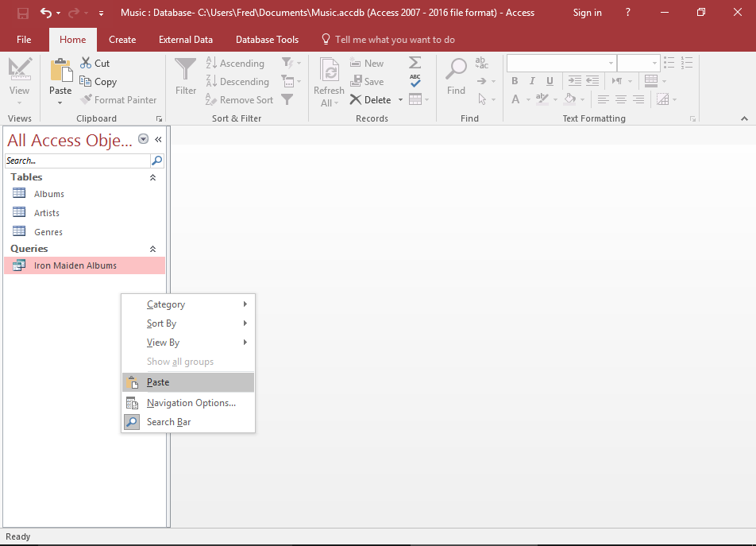Click the Save icon in the quick access toolbar
756x546 pixels.
tap(23, 13)
